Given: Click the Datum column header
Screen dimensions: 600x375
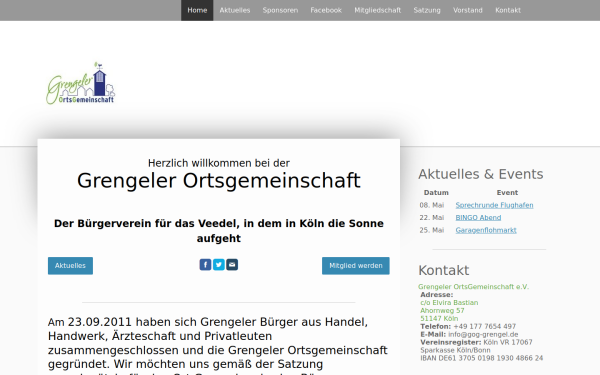Looking at the screenshot, I should [436, 192].
